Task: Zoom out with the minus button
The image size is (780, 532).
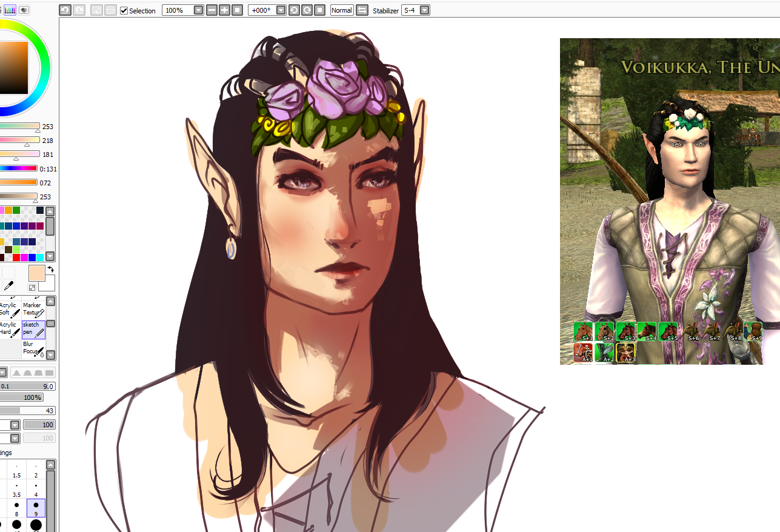Action: [212, 10]
